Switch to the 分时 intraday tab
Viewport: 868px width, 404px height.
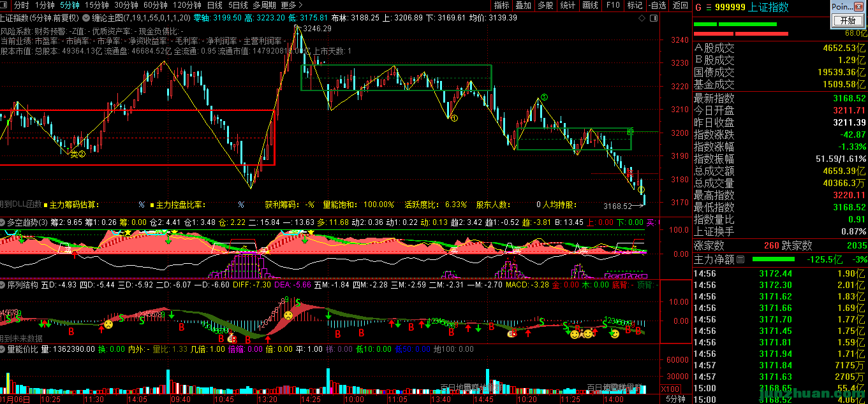(21, 5)
